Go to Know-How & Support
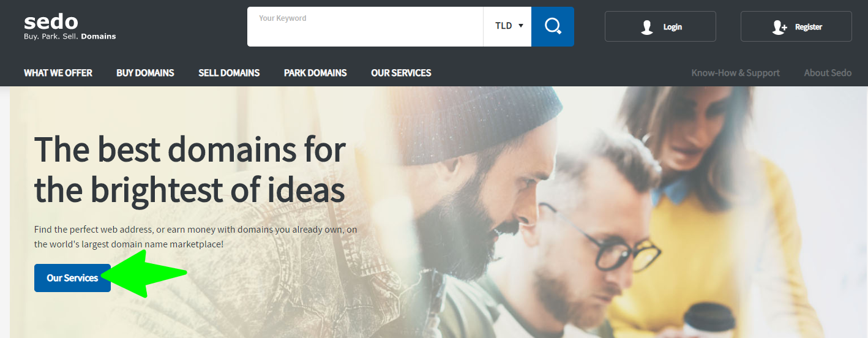Viewport: 868px width, 338px height. tap(735, 73)
